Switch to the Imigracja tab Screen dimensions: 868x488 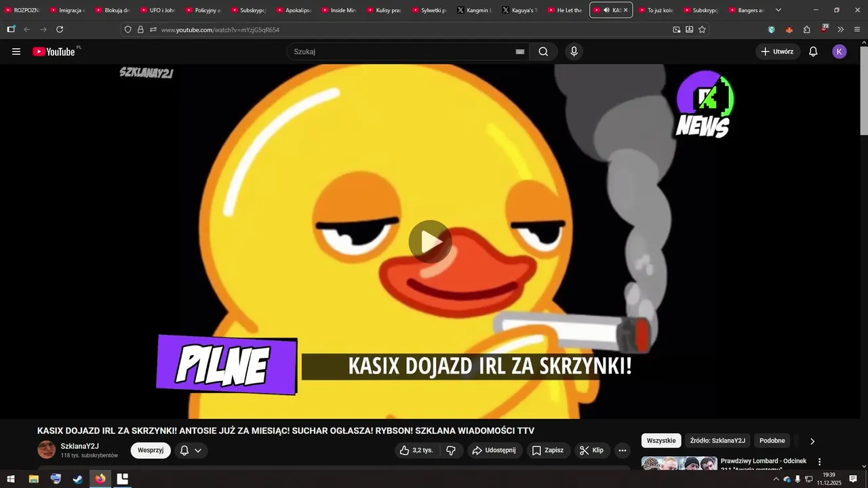68,10
